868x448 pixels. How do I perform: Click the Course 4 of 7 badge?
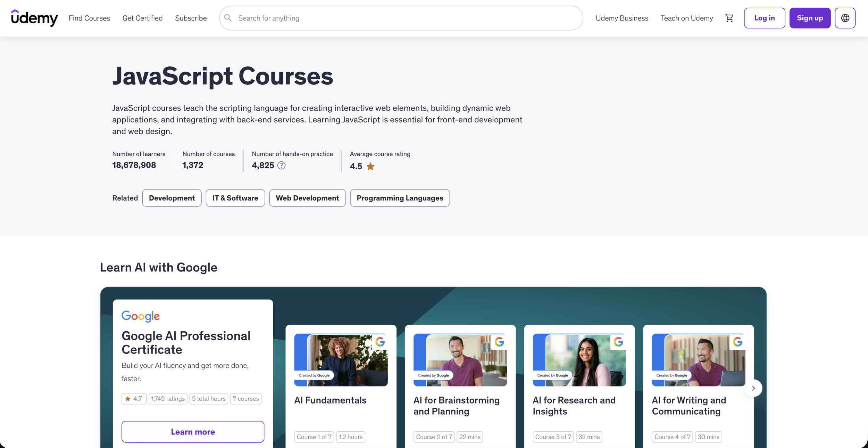click(x=672, y=437)
